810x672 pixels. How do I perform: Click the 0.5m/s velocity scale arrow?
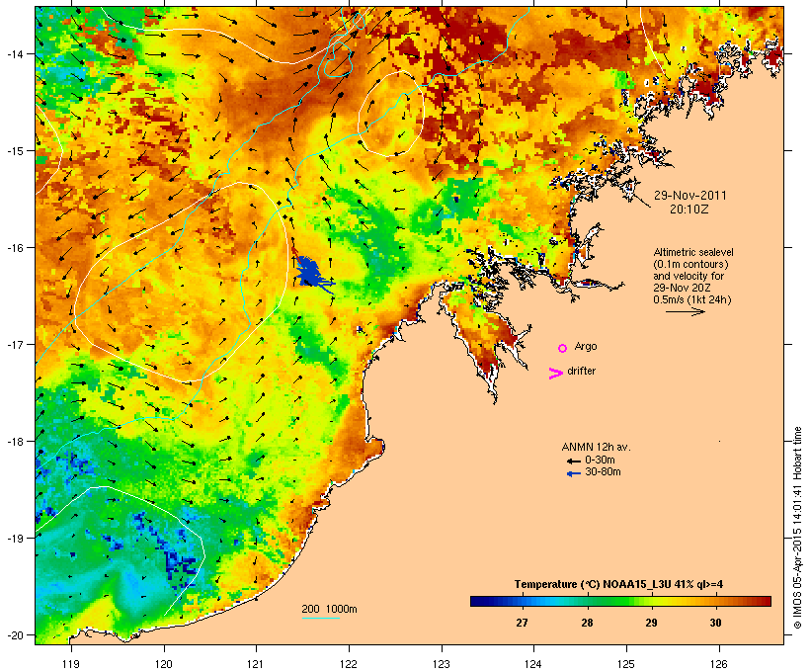pyautogui.click(x=685, y=311)
